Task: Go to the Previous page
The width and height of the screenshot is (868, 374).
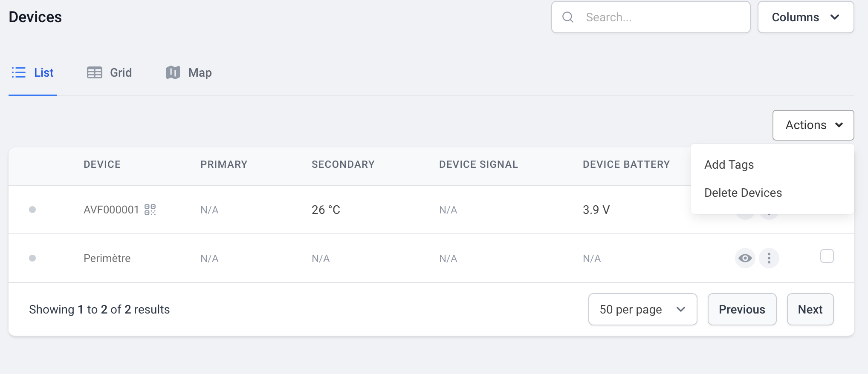Action: (x=742, y=309)
